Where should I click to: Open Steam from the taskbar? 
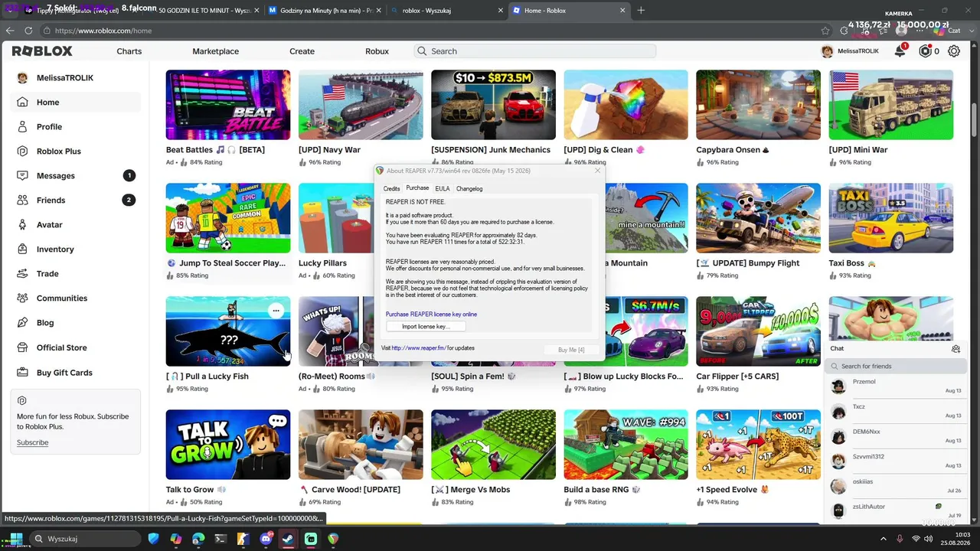coord(289,539)
